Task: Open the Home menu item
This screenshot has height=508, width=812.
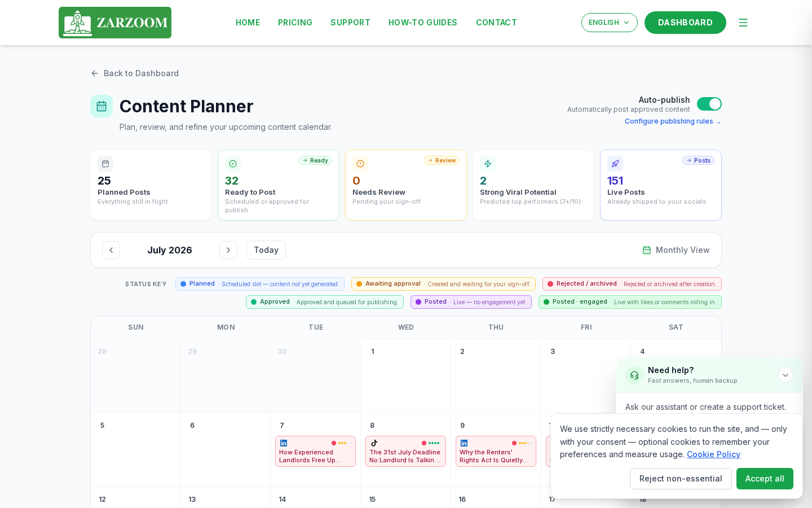Action: tap(248, 23)
